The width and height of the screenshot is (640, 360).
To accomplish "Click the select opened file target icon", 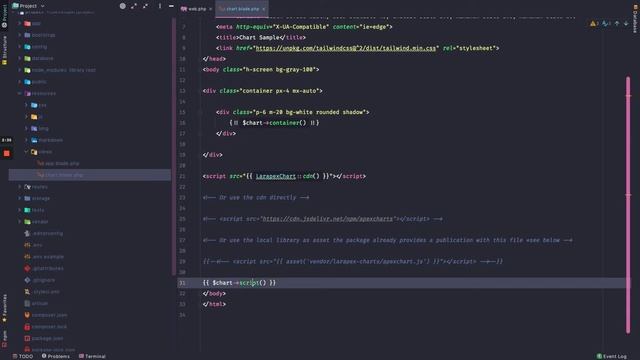I will coord(122,6).
